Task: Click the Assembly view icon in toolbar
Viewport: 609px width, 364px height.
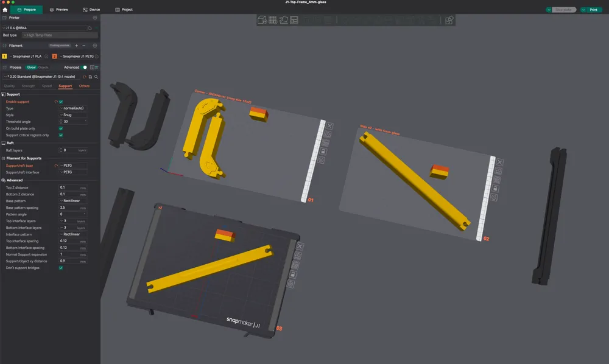Action: tap(449, 20)
